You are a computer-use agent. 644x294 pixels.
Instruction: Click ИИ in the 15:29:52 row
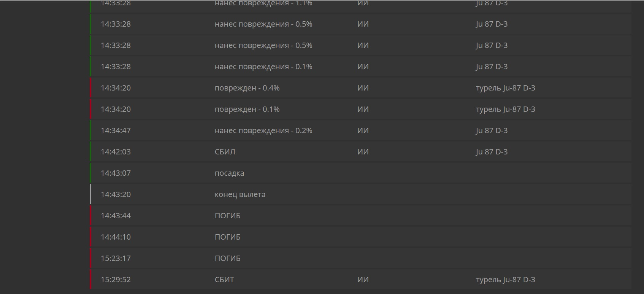pyautogui.click(x=363, y=280)
